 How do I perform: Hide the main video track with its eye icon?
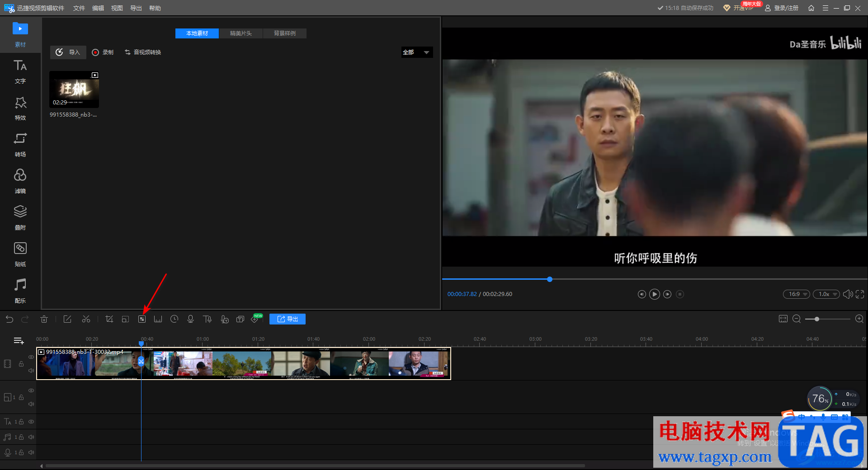point(31,357)
